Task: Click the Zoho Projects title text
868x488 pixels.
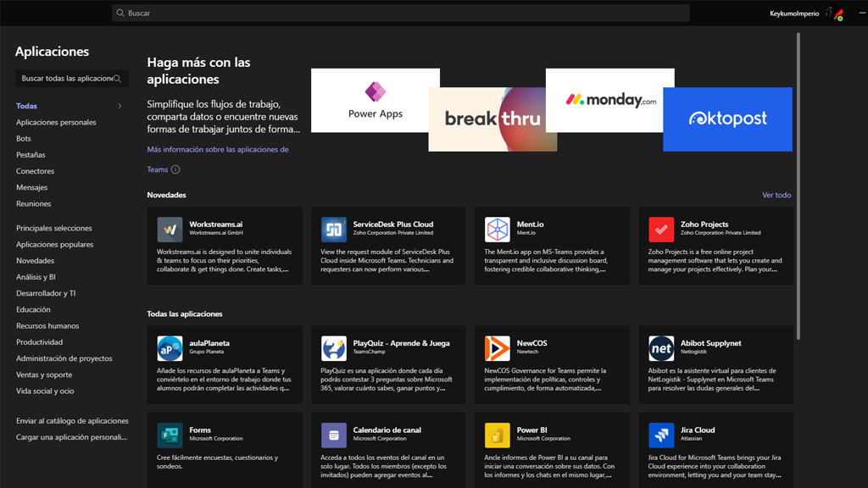Action: (704, 224)
